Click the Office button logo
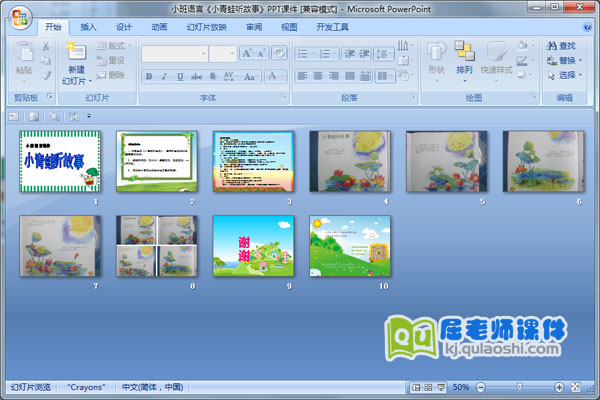 (20, 18)
